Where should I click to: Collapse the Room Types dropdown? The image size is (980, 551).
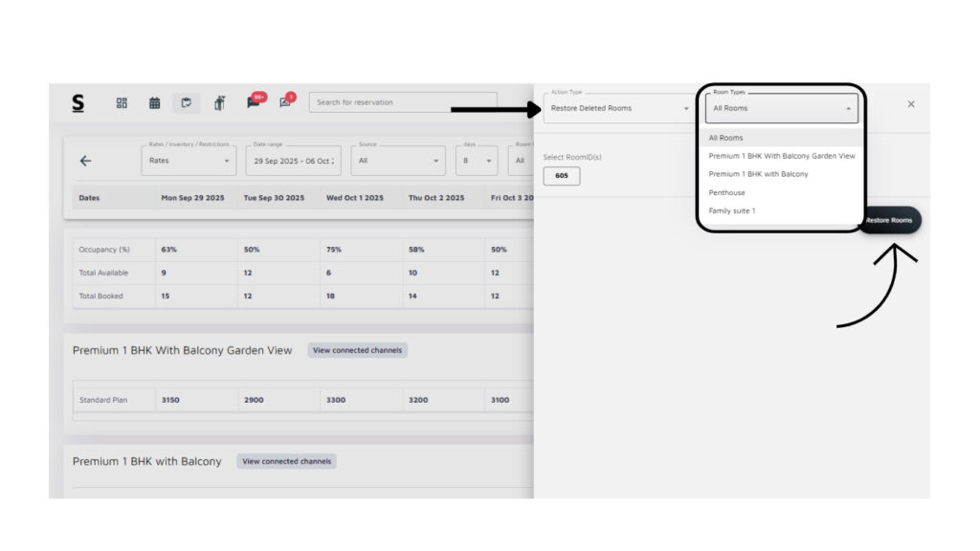coord(781,108)
